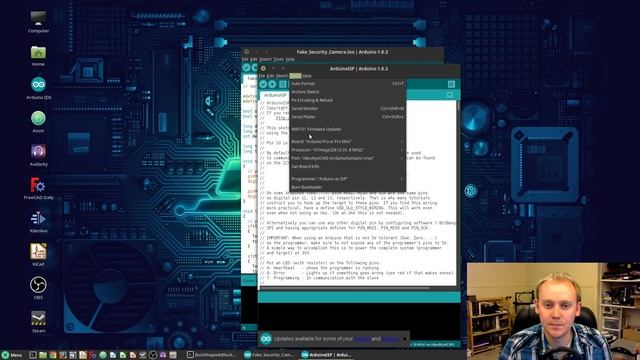
Task: Choose Auto Format from Tools menu
Action: (x=347, y=84)
